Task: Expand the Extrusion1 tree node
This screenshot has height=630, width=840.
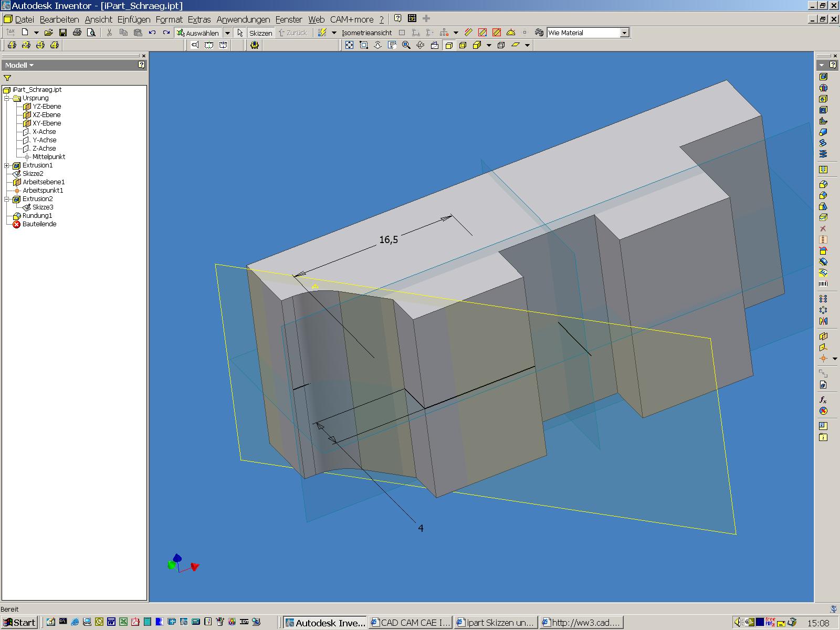Action: (x=7, y=165)
